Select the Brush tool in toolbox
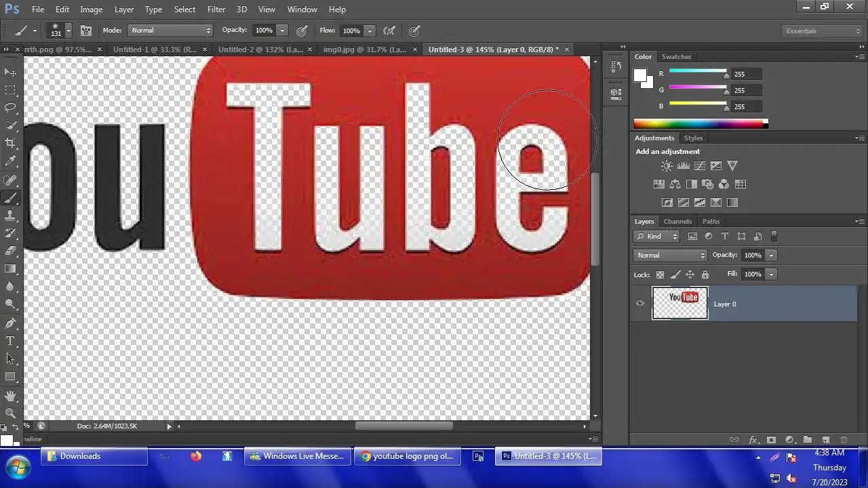 [x=10, y=198]
